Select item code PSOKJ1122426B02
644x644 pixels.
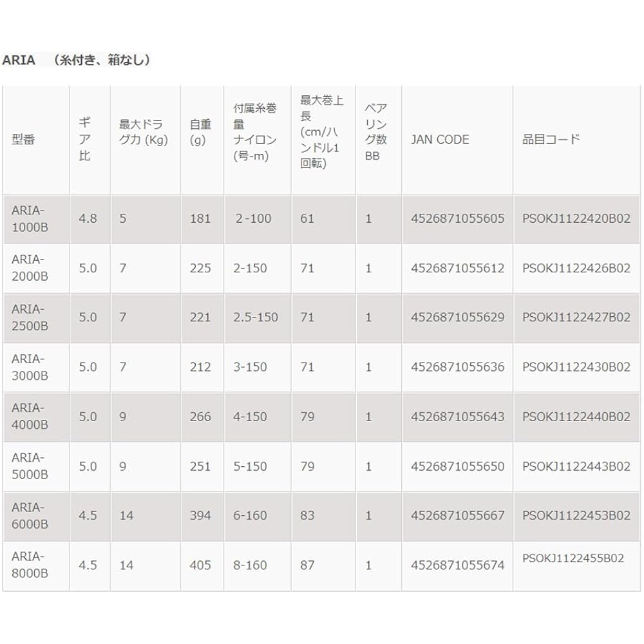576,268
